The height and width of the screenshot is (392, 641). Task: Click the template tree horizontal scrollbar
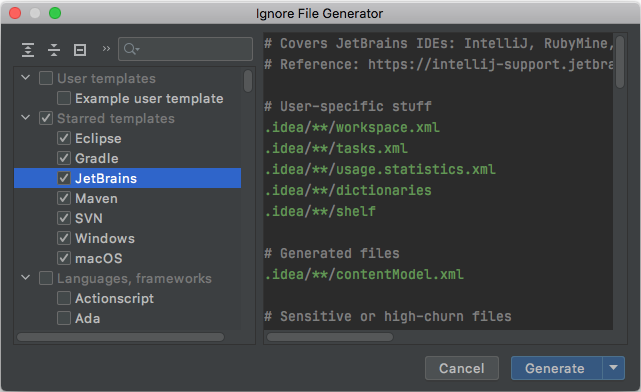coord(121,337)
